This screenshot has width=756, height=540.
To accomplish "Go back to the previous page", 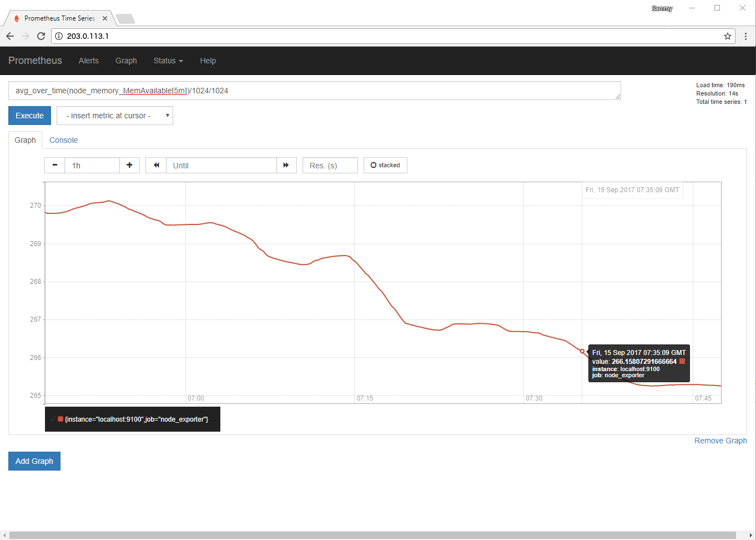I will coord(10,36).
